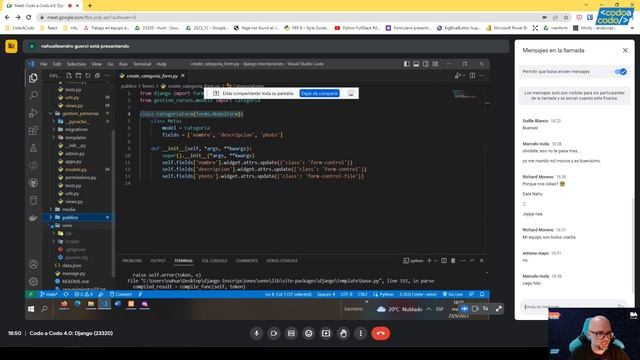The image size is (640, 360).
Task: Close the in-call messages panel
Action: pos(625,51)
